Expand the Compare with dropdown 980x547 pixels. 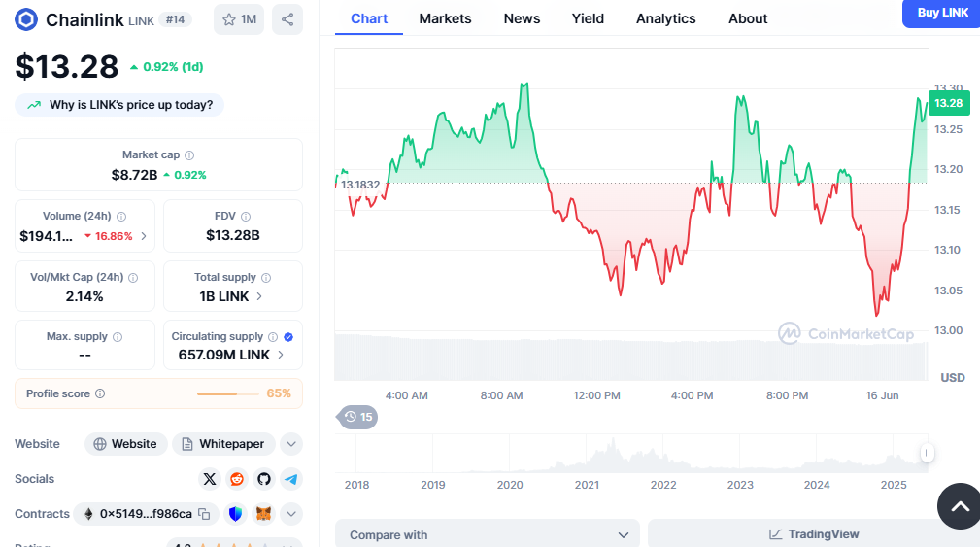[487, 534]
